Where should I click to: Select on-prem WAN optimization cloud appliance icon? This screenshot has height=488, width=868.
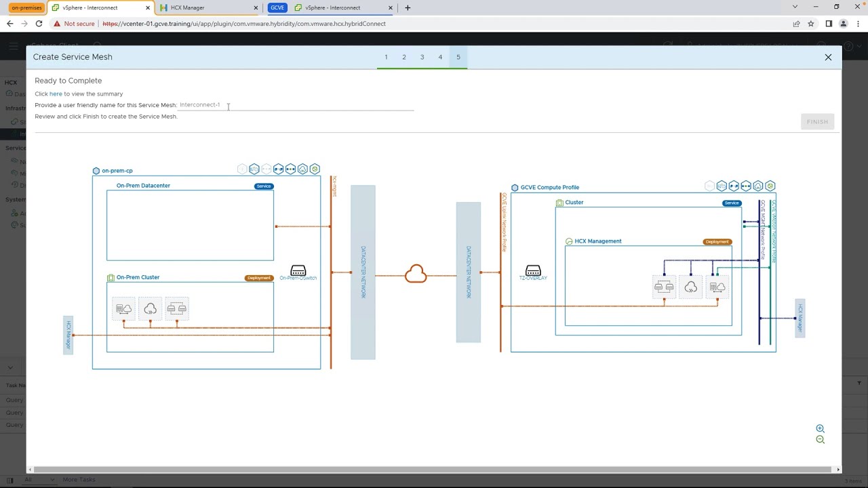click(x=151, y=309)
